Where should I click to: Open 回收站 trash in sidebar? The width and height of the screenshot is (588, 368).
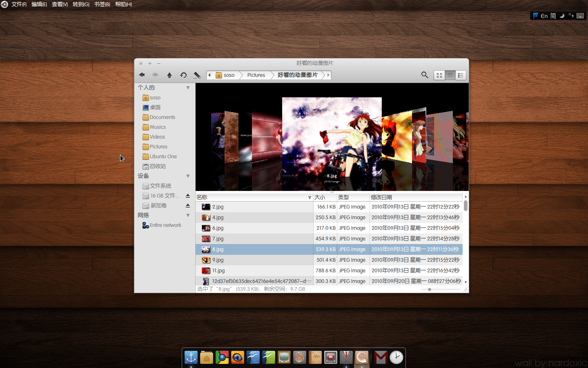point(154,166)
